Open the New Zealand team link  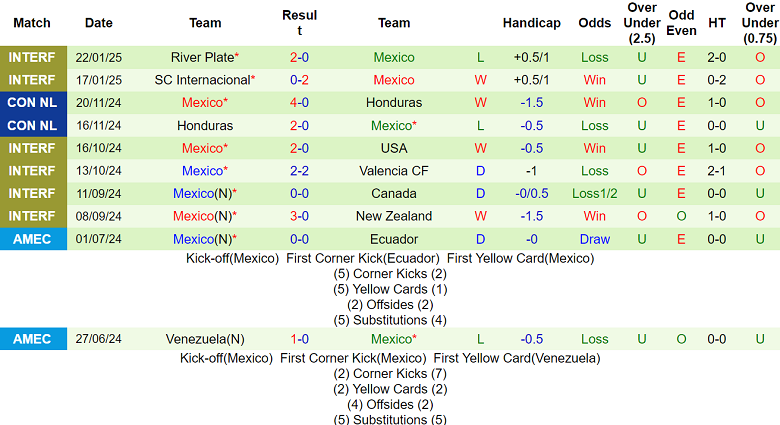tap(393, 216)
